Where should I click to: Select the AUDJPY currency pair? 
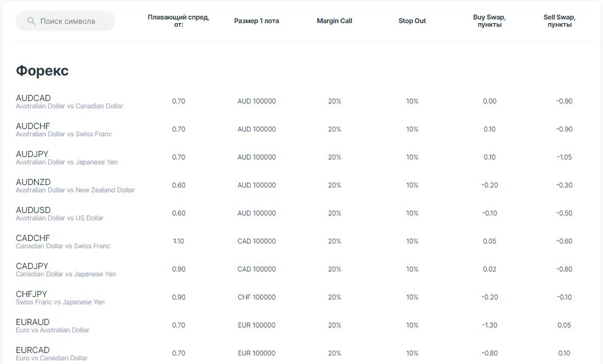point(32,154)
